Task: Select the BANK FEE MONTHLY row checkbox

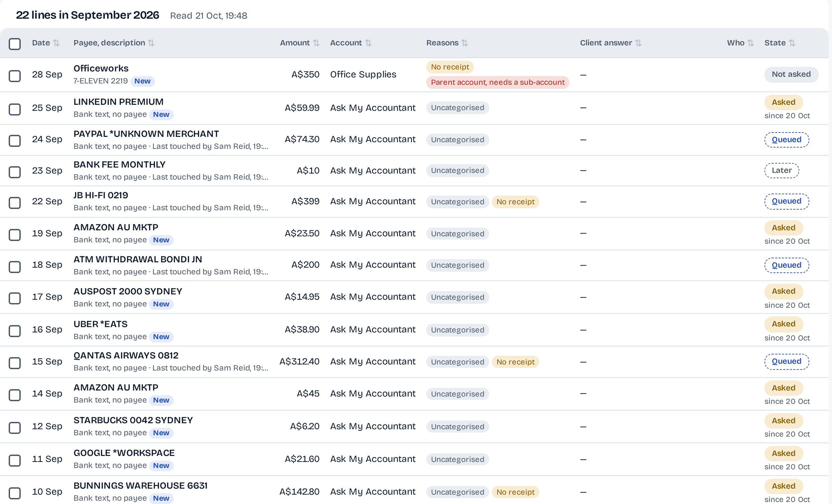Action: [15, 172]
